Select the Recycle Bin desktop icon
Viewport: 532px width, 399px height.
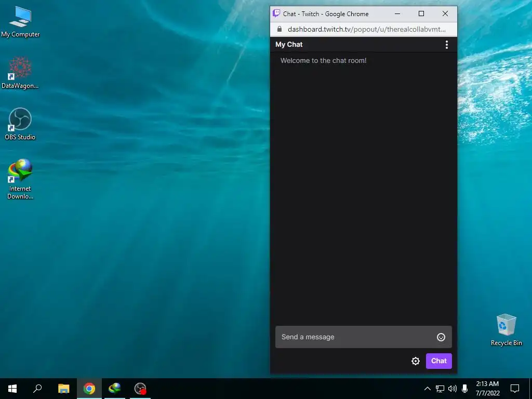(506, 330)
